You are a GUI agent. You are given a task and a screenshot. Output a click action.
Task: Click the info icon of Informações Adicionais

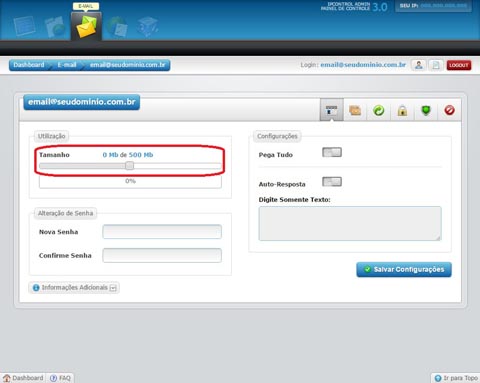(36, 288)
